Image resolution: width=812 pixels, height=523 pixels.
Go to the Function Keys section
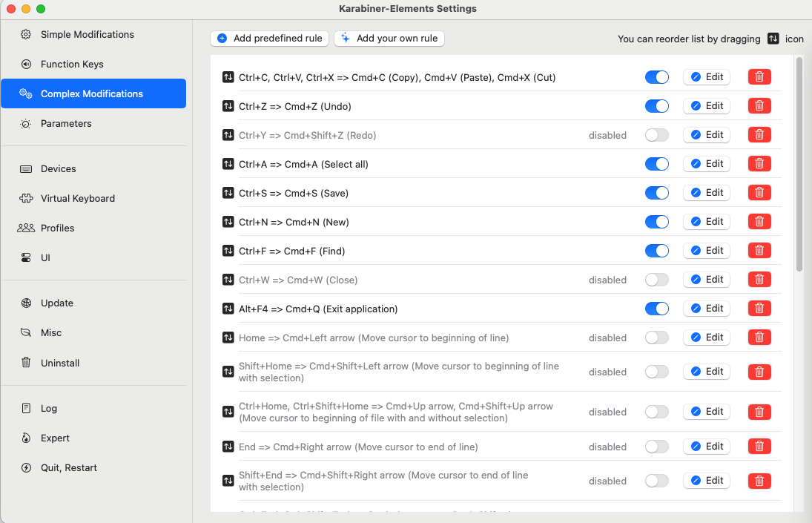pos(93,65)
